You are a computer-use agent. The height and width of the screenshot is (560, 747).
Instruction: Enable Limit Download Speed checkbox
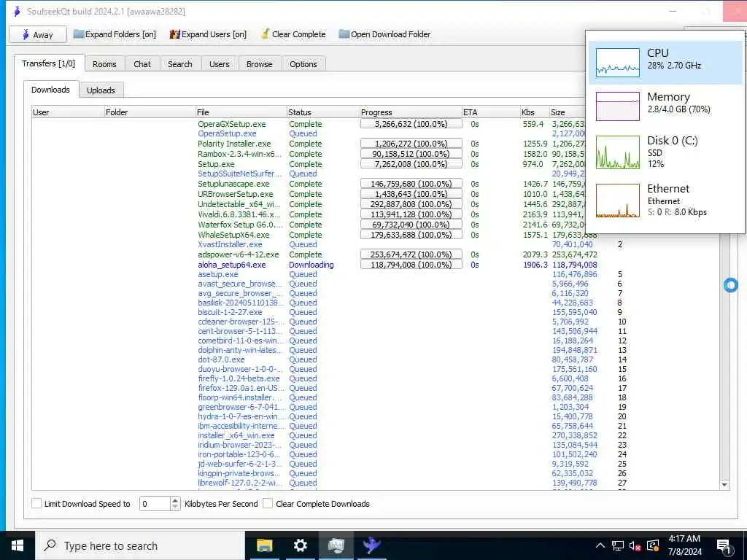point(36,503)
